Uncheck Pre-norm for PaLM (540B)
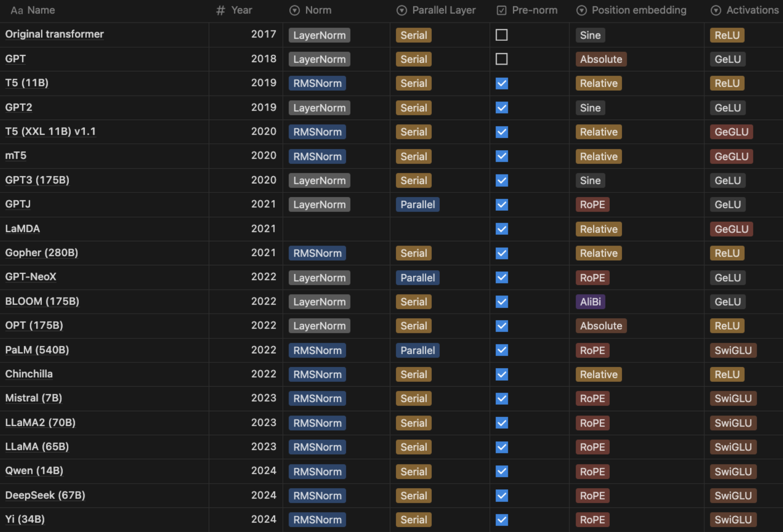This screenshot has height=532, width=783. [502, 350]
